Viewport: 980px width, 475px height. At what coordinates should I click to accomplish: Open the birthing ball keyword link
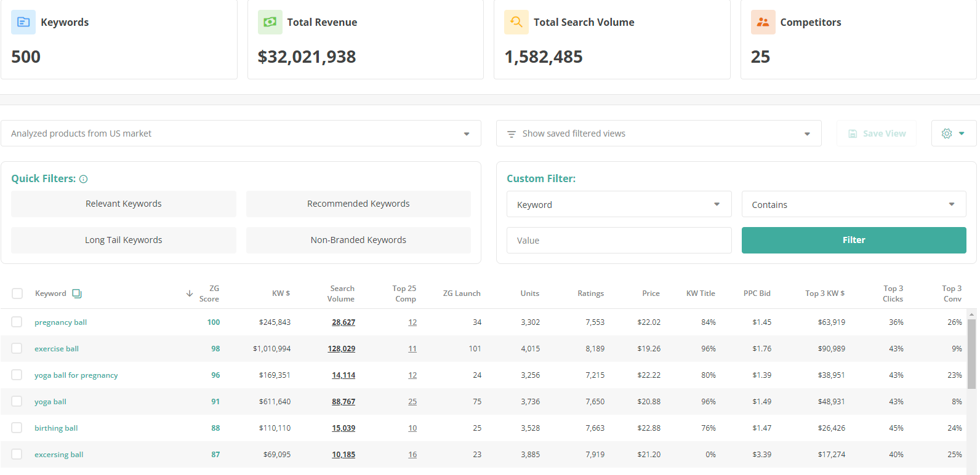56,428
